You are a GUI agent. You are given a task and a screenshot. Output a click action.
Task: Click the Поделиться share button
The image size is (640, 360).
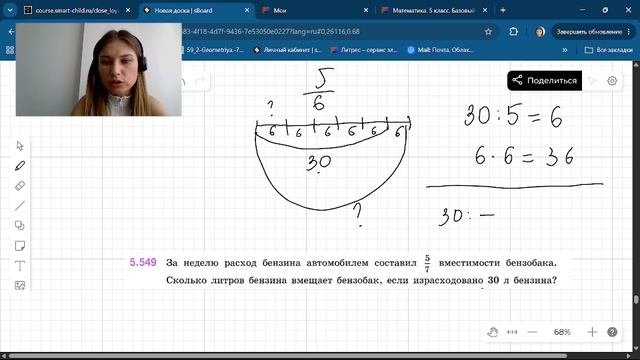[x=544, y=80]
